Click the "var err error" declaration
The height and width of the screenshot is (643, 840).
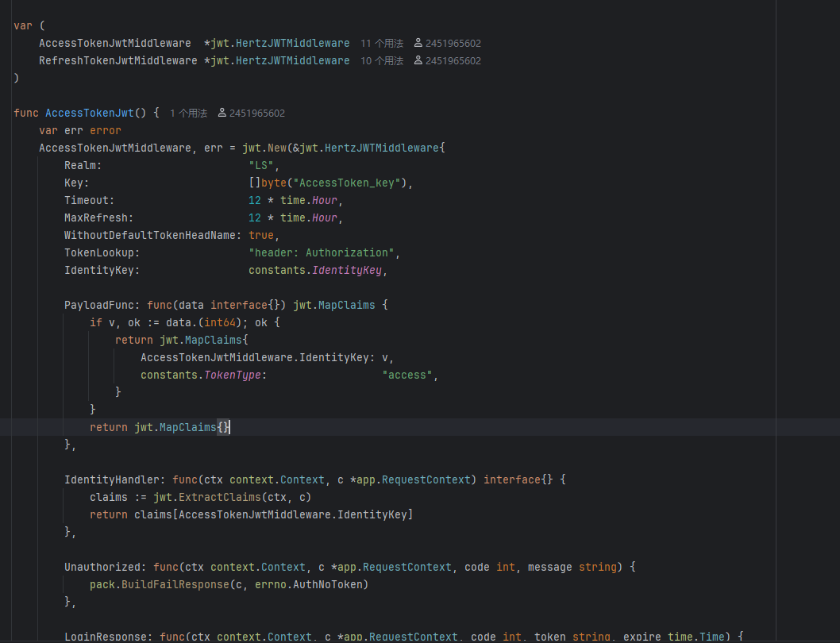(80, 131)
